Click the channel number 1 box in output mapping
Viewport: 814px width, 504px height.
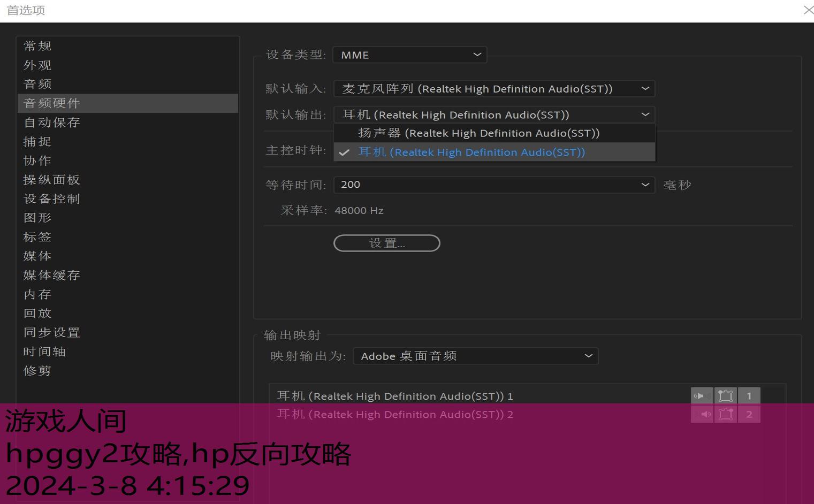tap(749, 396)
